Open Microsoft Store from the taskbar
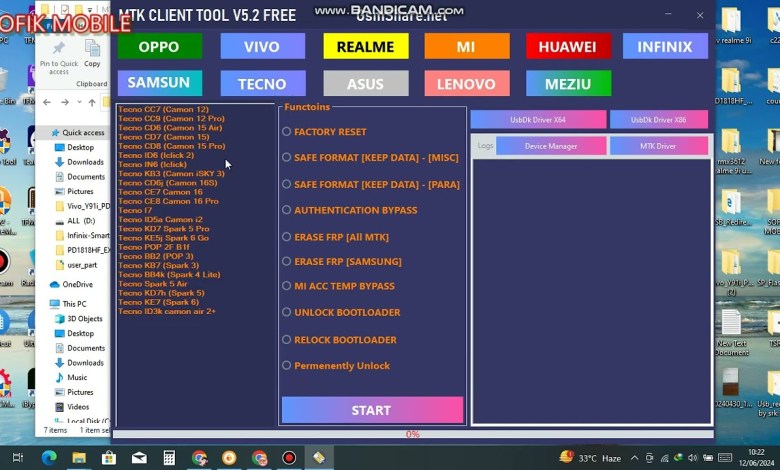 tap(109, 458)
